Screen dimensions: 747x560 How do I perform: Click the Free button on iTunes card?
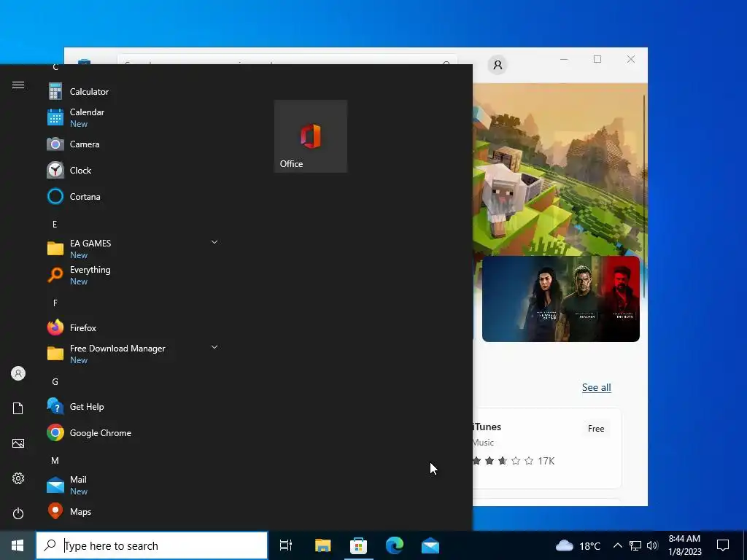tap(596, 429)
